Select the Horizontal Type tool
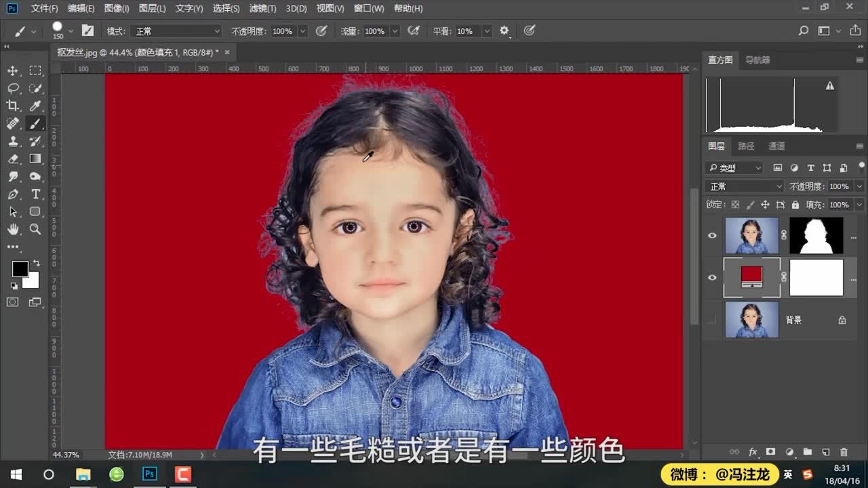Image resolution: width=868 pixels, height=488 pixels. pos(35,194)
